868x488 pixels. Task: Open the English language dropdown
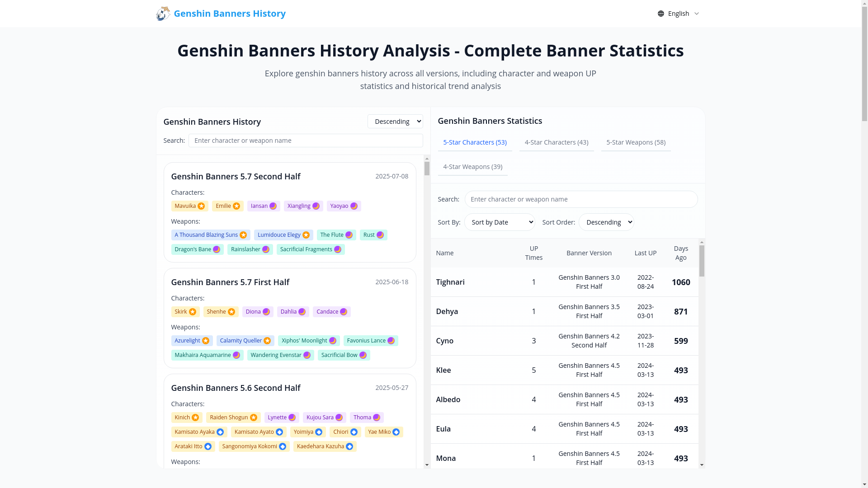679,14
